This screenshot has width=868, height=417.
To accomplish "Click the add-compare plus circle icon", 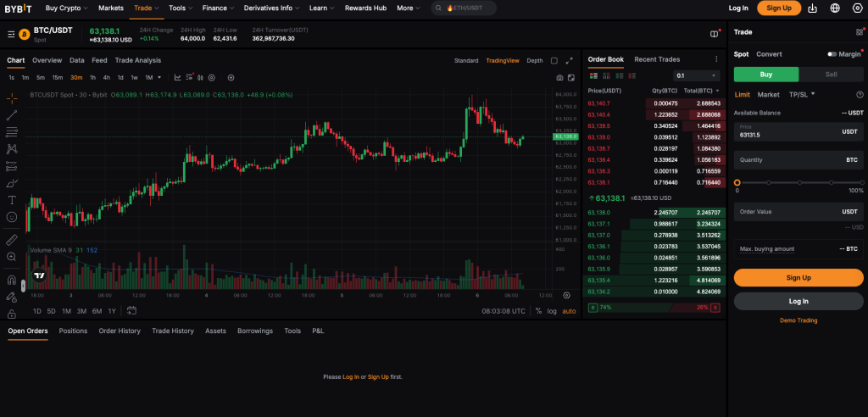I will [x=231, y=77].
